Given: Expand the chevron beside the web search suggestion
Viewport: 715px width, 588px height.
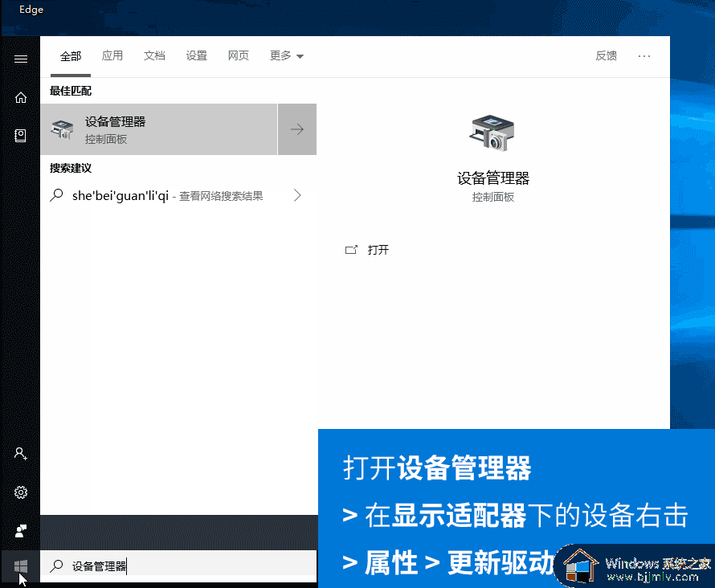Looking at the screenshot, I should coord(297,195).
